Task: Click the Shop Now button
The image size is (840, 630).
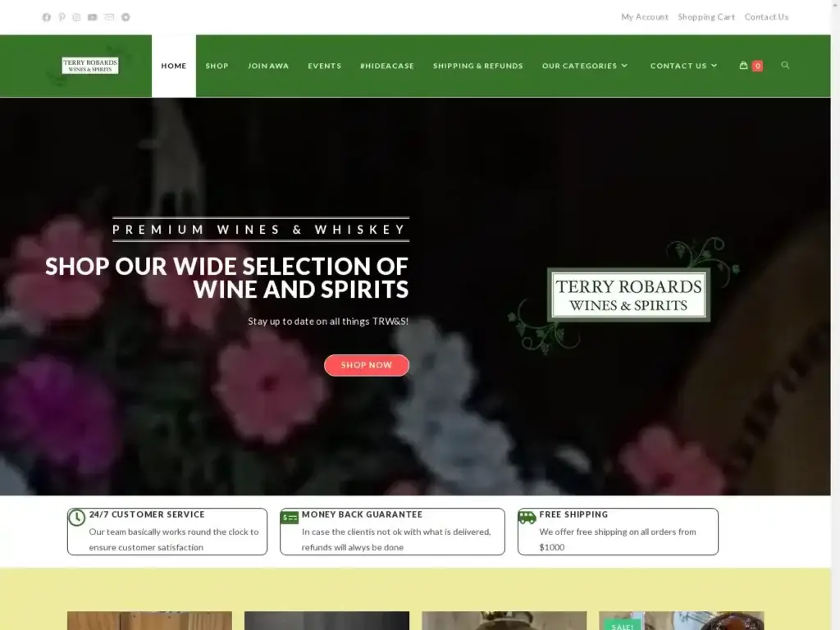Action: 367,365
